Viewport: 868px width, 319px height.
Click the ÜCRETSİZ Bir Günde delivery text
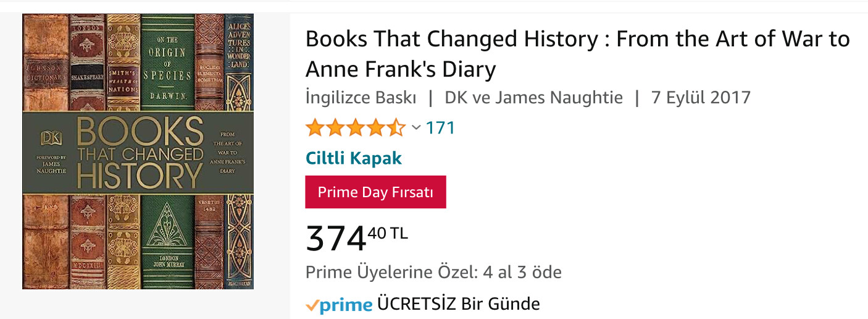(458, 304)
